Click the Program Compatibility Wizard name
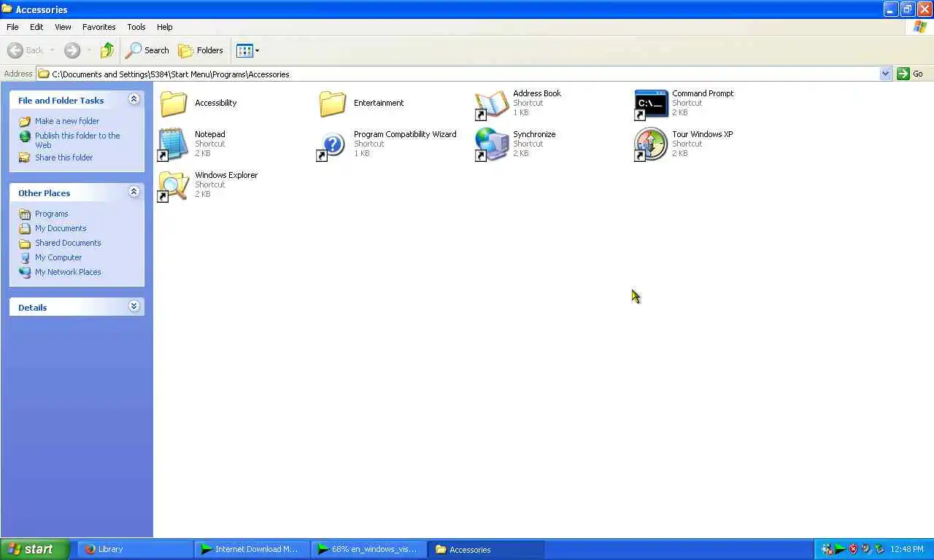 coord(405,134)
